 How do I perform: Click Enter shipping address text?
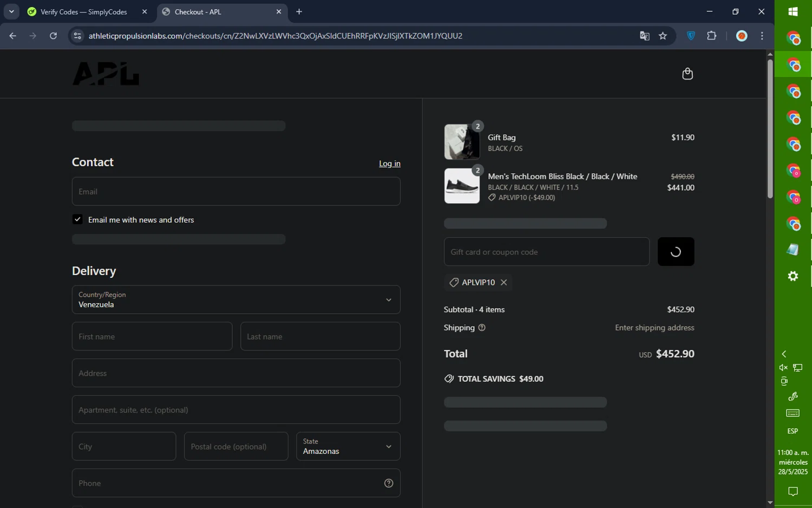tap(654, 328)
